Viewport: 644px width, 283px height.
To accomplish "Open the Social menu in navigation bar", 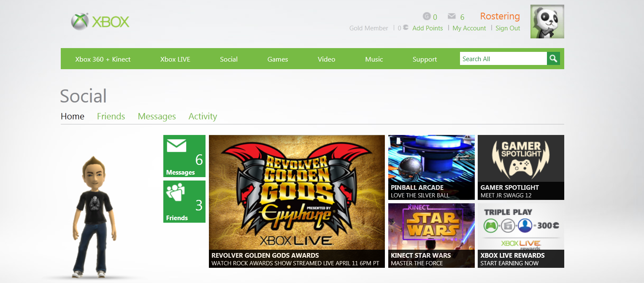I will [229, 59].
